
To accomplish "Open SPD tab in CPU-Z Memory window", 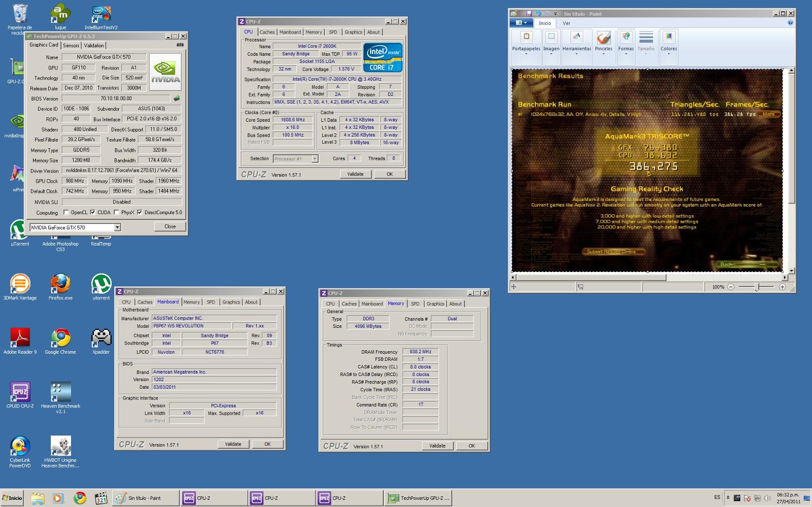I will (415, 303).
